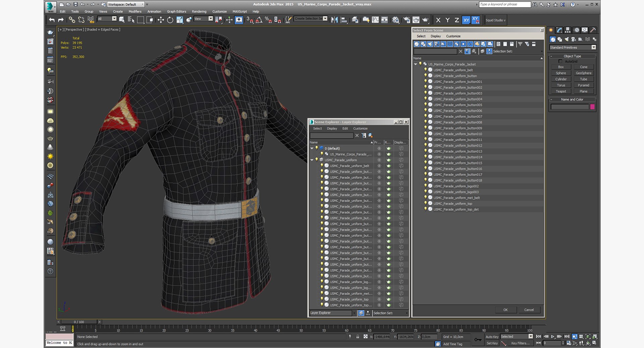Open Display menu in Scene Explorer - Layer Explorer
The image size is (644, 348).
pyautogui.click(x=332, y=128)
